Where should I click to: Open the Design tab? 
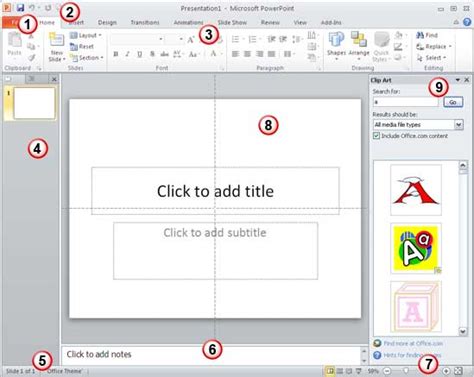(x=107, y=22)
